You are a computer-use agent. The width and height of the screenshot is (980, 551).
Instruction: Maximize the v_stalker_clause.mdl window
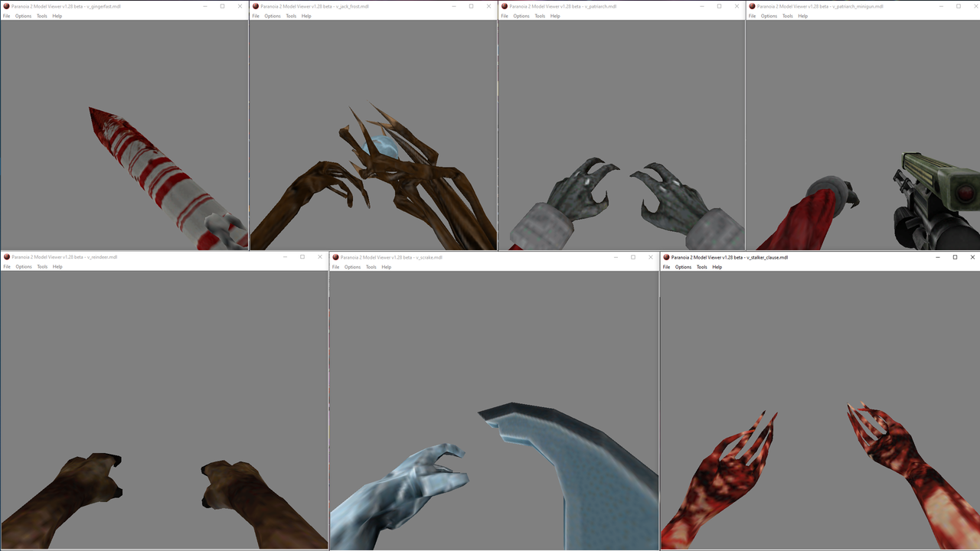(955, 257)
